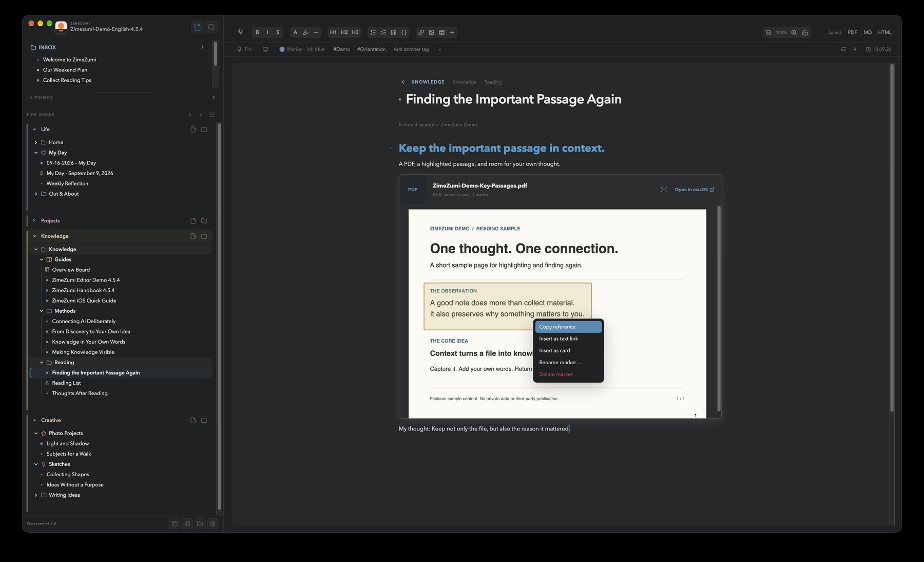Screen dimensions: 924x562
Task: Select Insert as card
Action: [x=568, y=350]
